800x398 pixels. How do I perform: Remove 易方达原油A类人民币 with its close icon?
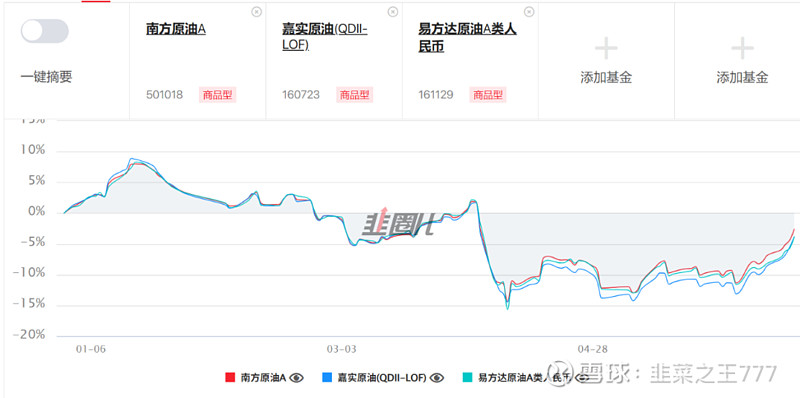tap(529, 12)
